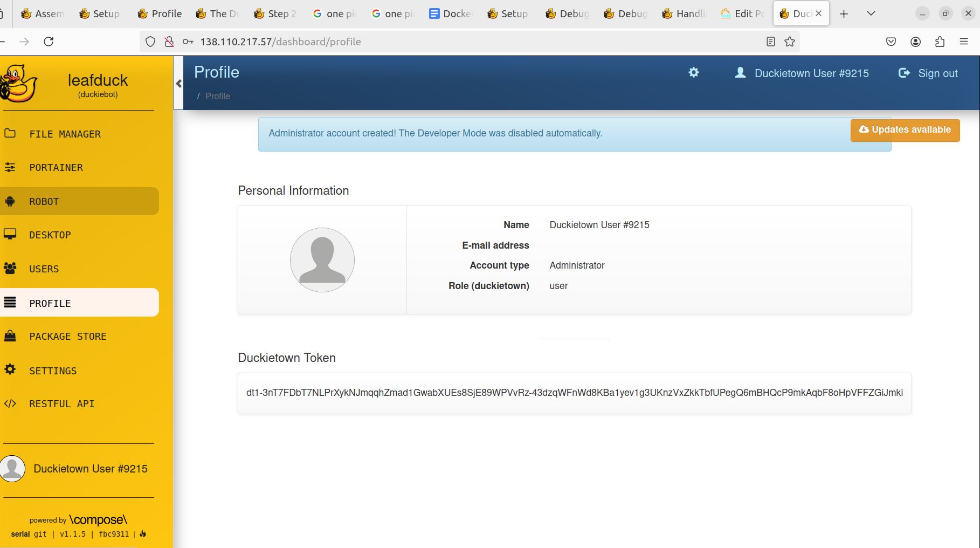Click Settings cog icon in sidebar
This screenshot has width=980, height=548.
click(10, 369)
